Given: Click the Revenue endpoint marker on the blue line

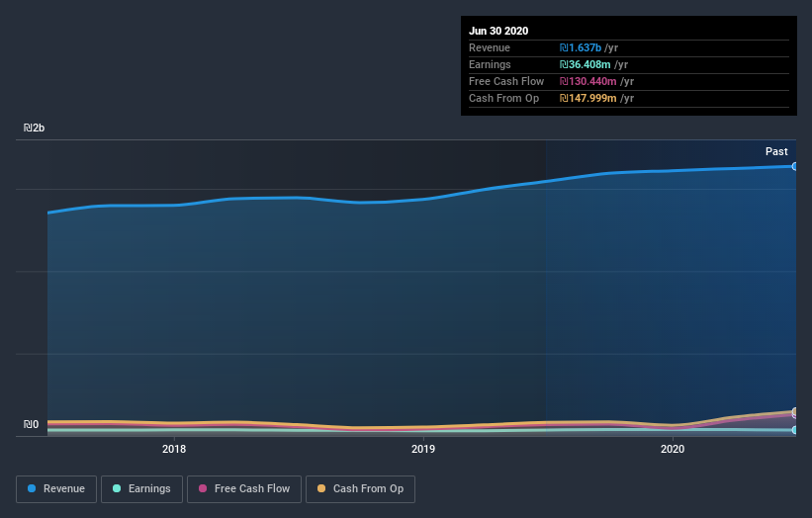Looking at the screenshot, I should (x=794, y=166).
